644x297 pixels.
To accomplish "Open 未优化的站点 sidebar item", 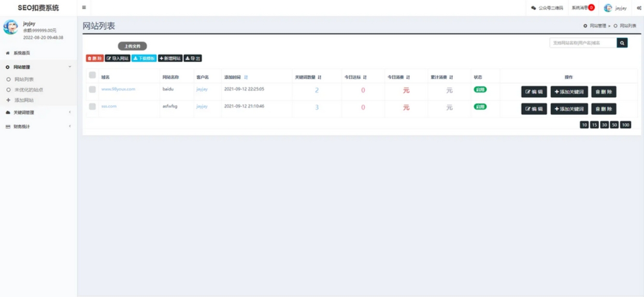I will (28, 90).
